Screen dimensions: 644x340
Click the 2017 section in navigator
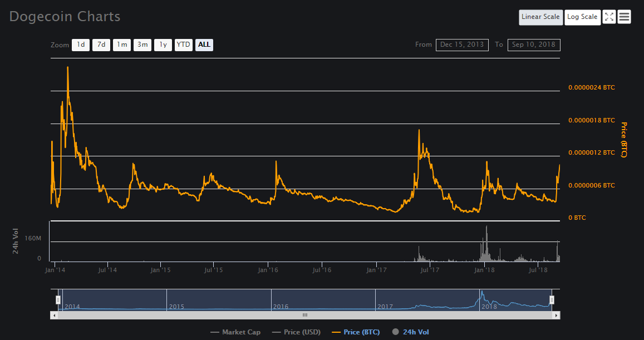pyautogui.click(x=427, y=300)
